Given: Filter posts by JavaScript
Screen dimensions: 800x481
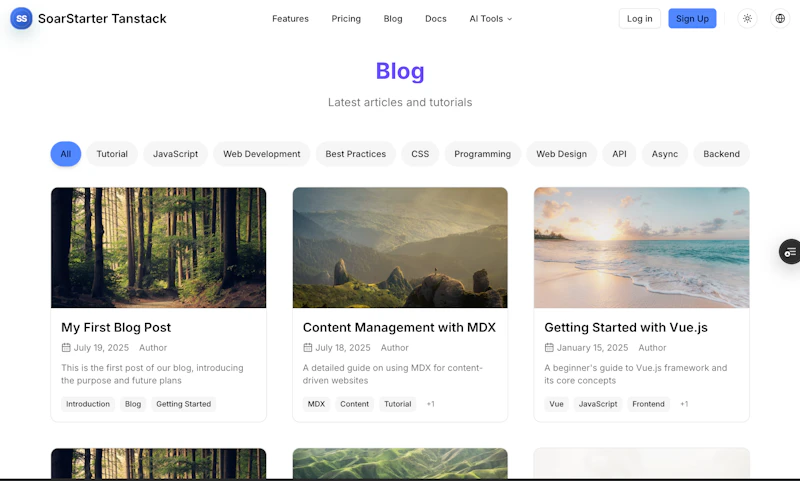Looking at the screenshot, I should tap(176, 154).
